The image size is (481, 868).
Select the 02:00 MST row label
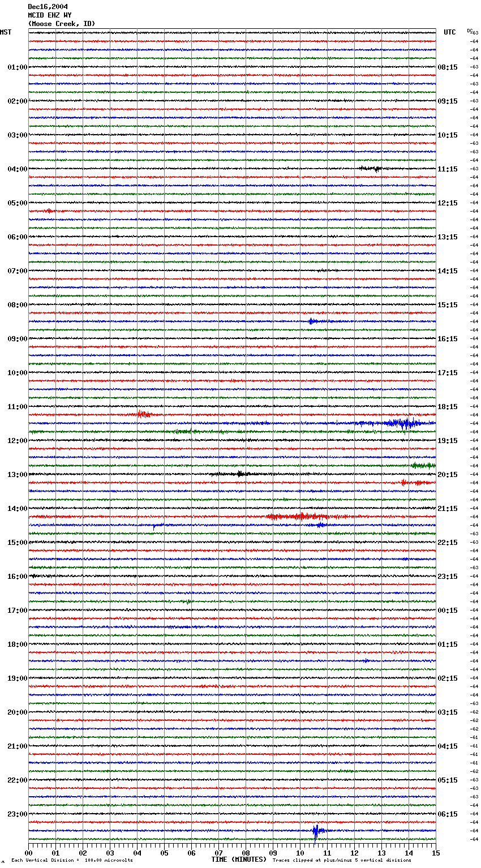coord(18,101)
